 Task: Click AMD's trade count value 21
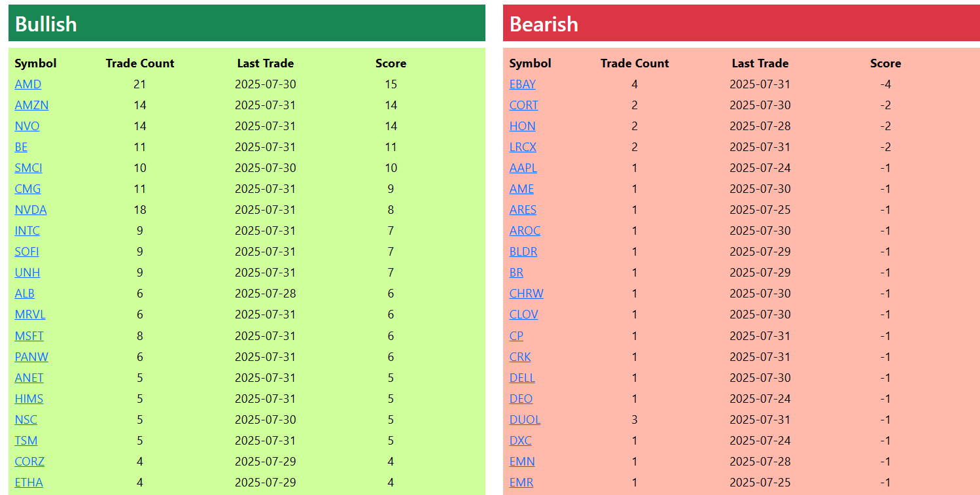pyautogui.click(x=140, y=84)
